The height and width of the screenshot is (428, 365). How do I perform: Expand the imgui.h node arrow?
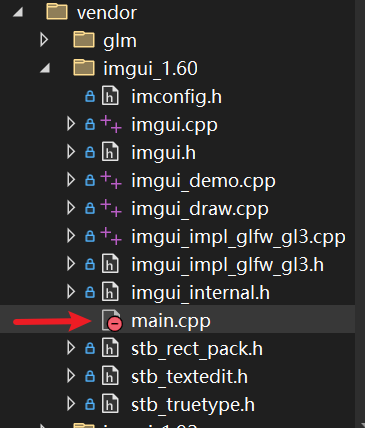tap(71, 152)
